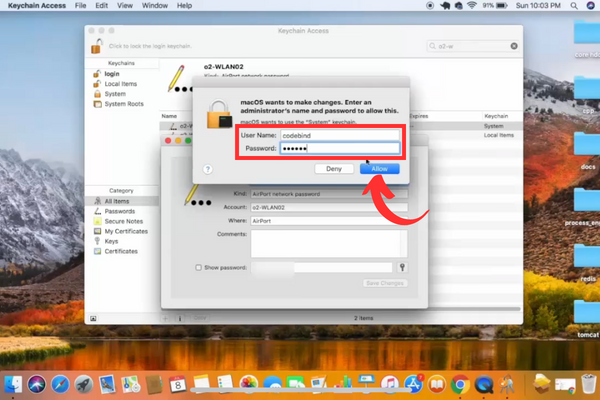The image size is (600, 400).
Task: Open the Trash in the Dock
Action: tap(589, 384)
